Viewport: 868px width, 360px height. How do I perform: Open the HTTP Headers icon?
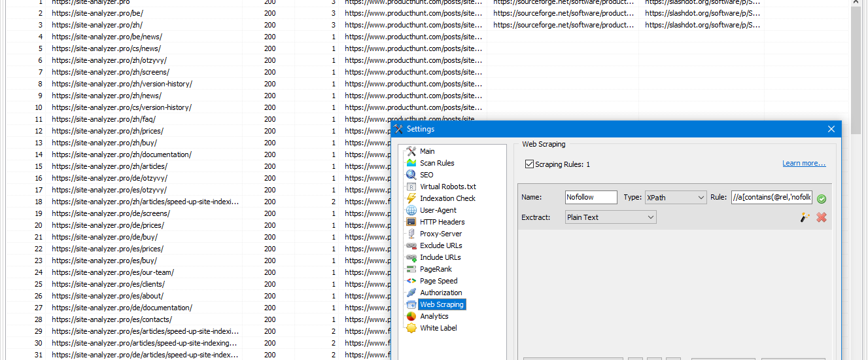411,222
